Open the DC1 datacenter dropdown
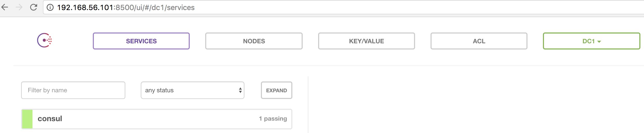The width and height of the screenshot is (644, 133). click(x=592, y=41)
